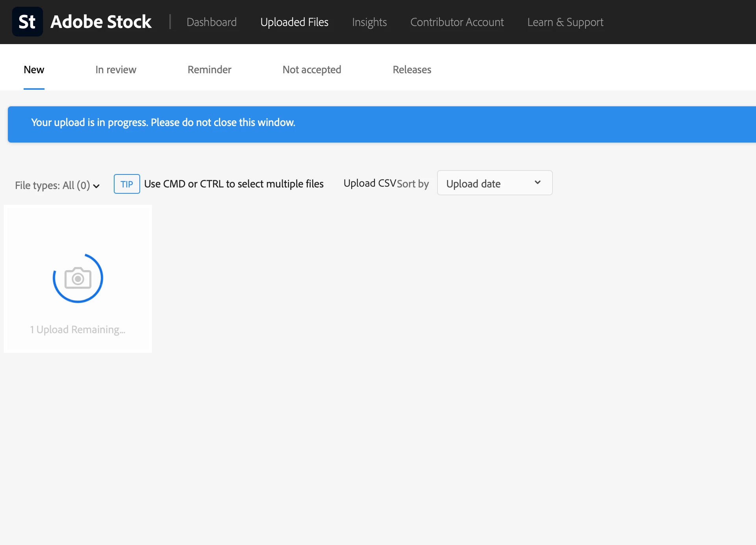Go to Uploaded Files section
Image resolution: width=756 pixels, height=545 pixels.
pyautogui.click(x=294, y=22)
